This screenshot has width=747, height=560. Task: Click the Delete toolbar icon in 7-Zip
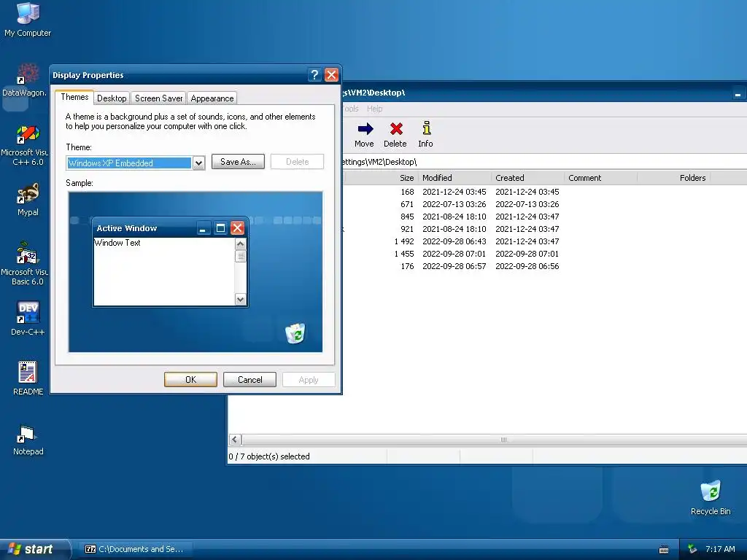(395, 135)
